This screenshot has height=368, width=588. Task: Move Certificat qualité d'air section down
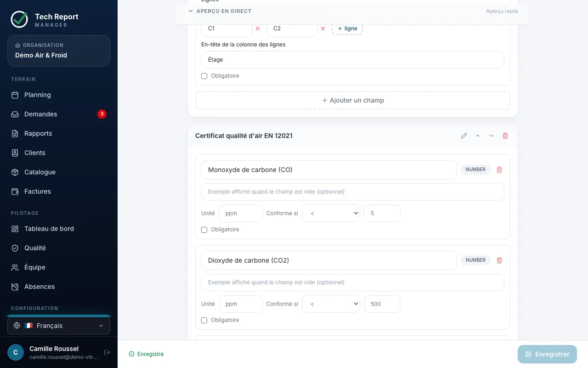point(492,136)
